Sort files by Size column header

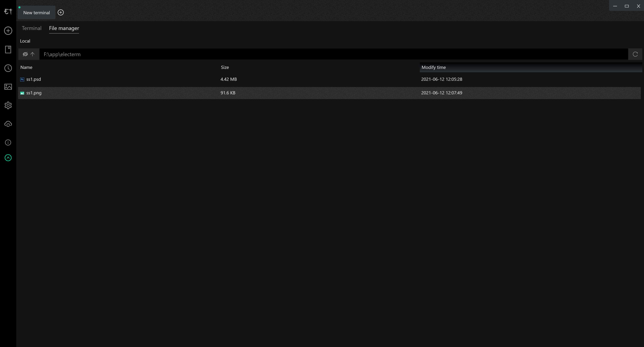(225, 67)
